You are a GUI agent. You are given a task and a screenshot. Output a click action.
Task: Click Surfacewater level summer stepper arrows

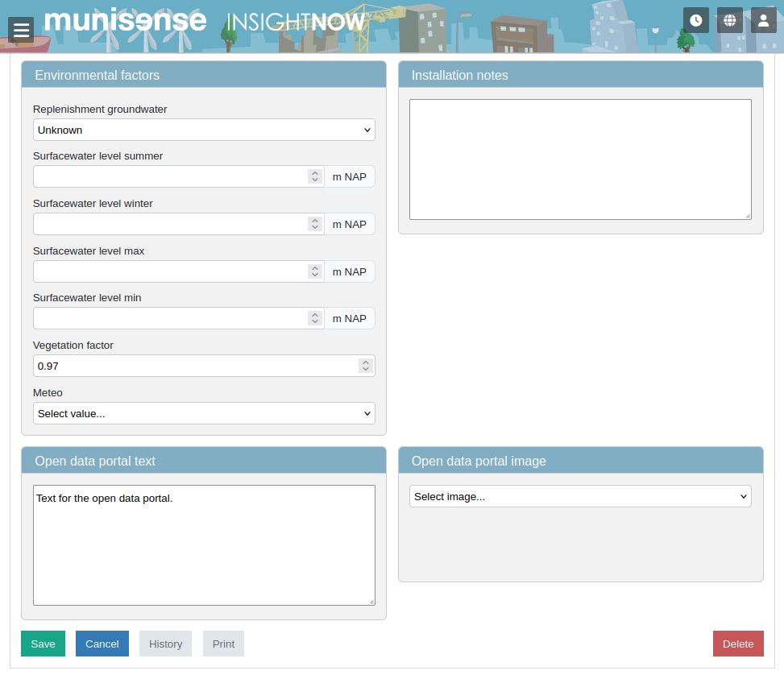coord(314,176)
